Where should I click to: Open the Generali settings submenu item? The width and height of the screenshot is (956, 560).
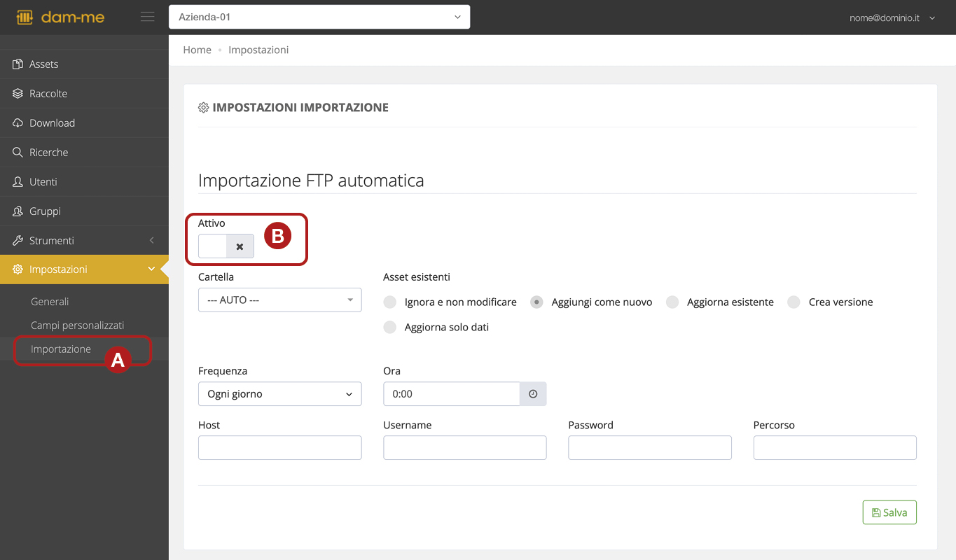tap(50, 302)
